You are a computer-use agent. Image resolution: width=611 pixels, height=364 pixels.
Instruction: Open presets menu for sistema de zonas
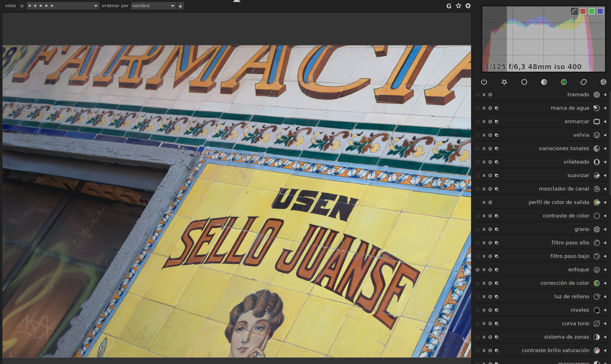click(484, 337)
